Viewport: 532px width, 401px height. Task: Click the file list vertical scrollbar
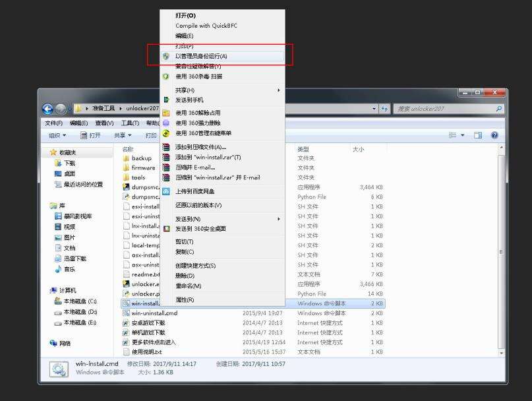click(x=501, y=251)
